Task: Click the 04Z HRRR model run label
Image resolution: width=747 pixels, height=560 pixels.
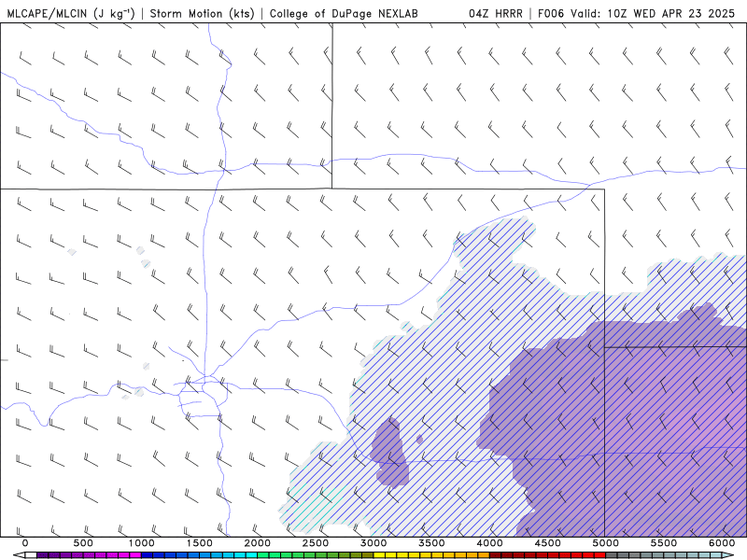Action: (496, 13)
